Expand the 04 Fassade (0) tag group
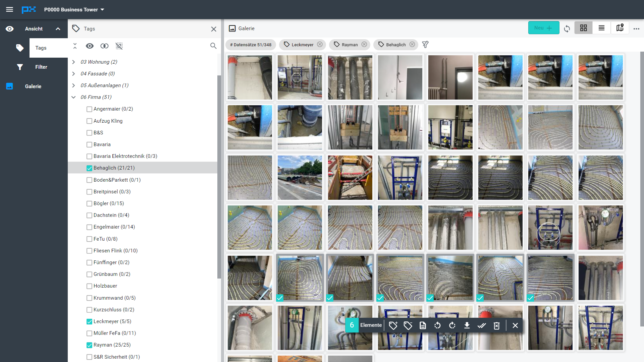 pyautogui.click(x=73, y=74)
